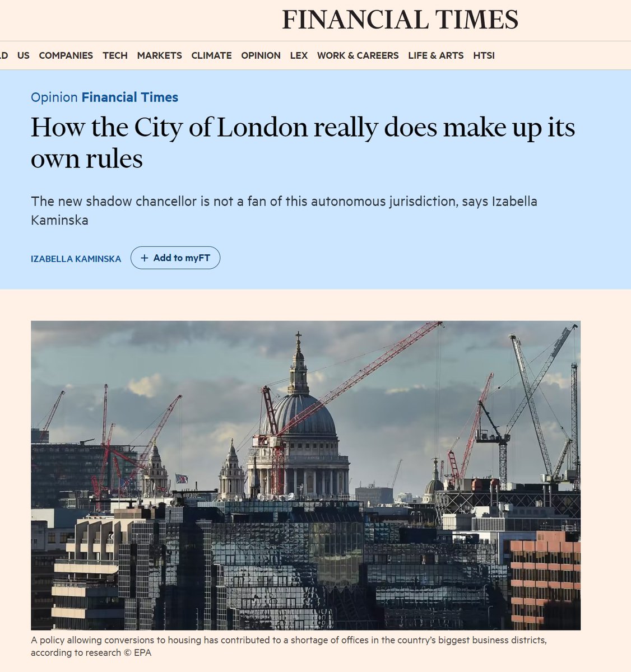Open the St Paul's skyline photo

click(305, 475)
